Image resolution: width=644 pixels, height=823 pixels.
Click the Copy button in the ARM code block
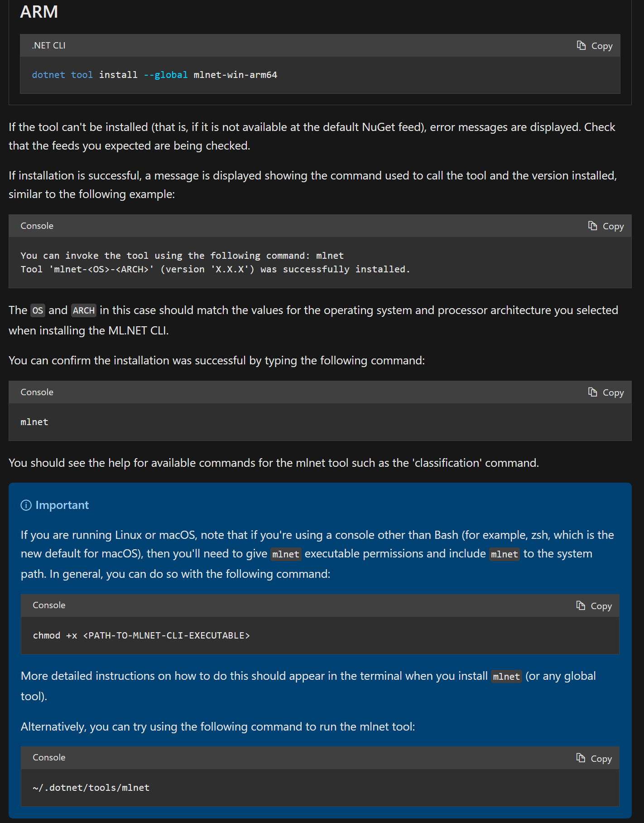(595, 45)
